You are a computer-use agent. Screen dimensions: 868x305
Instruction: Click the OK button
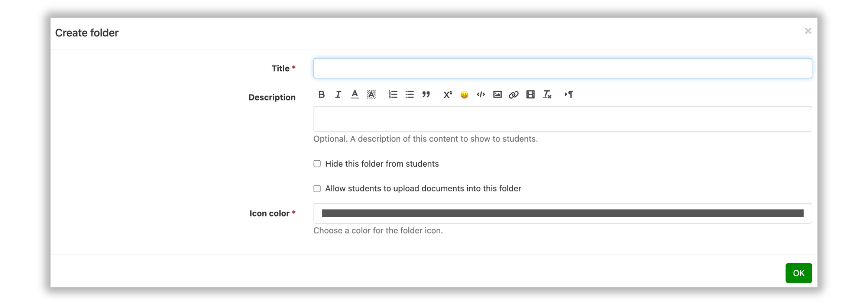tap(798, 273)
